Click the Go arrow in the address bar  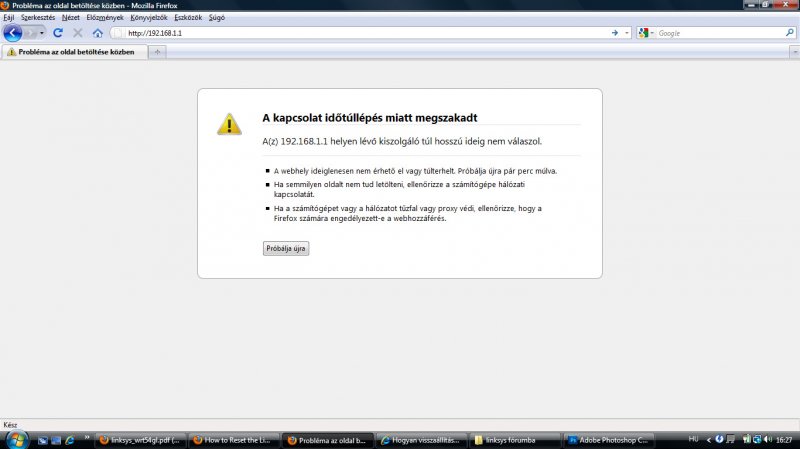point(615,33)
